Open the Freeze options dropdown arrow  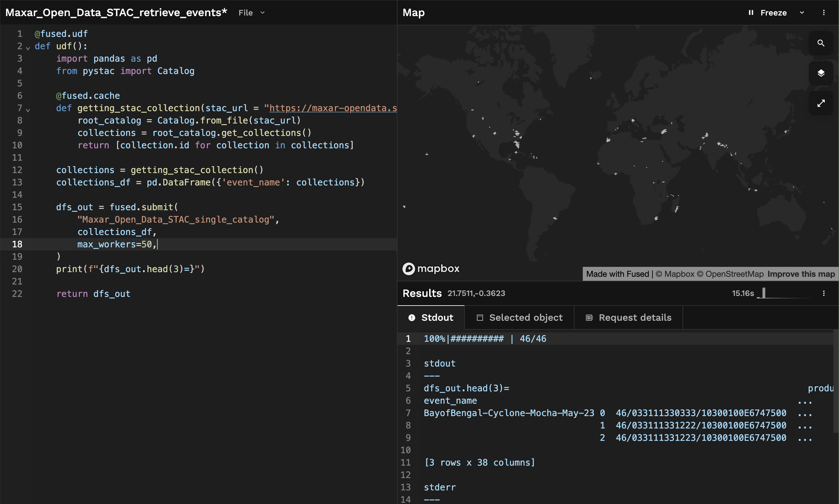[802, 13]
